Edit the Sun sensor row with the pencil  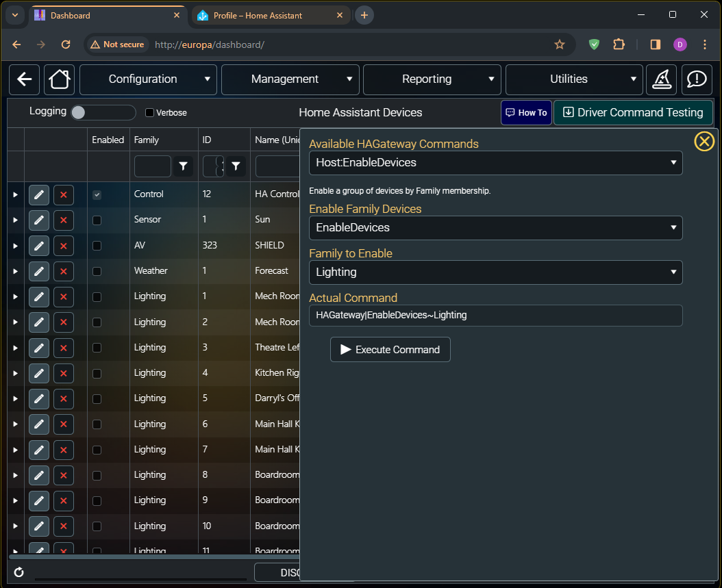(39, 220)
